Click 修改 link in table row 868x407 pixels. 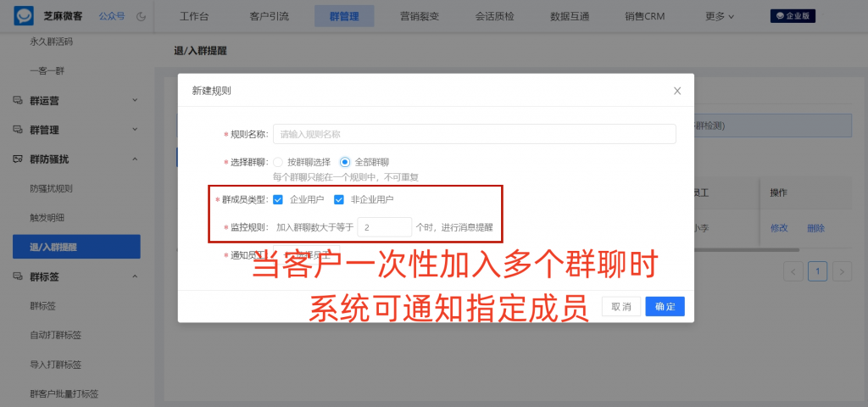[779, 227]
